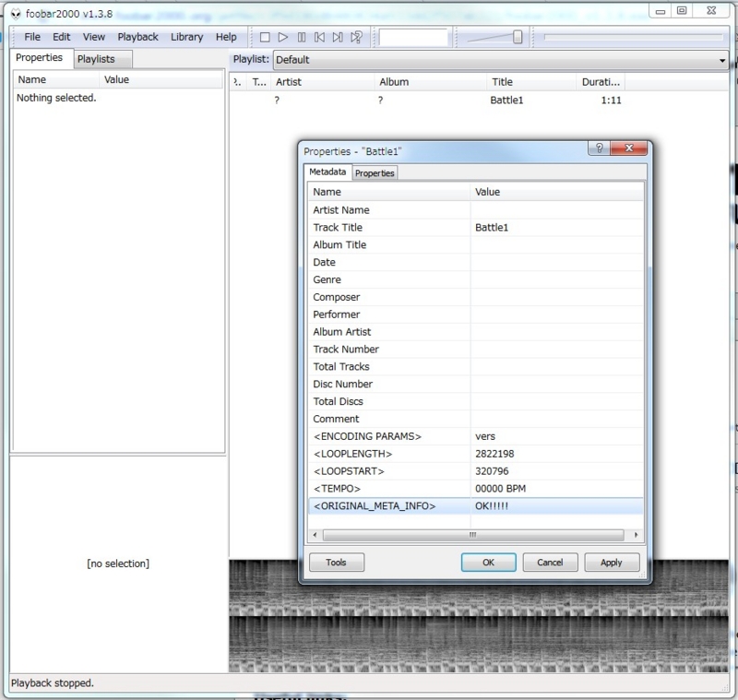Open the File menu
738x700 pixels.
[32, 37]
